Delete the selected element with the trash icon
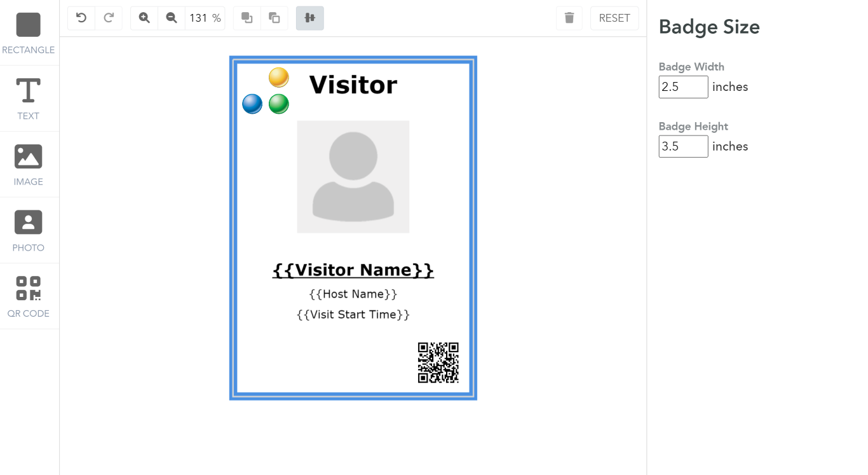Viewport: 868px width, 475px height. point(569,18)
